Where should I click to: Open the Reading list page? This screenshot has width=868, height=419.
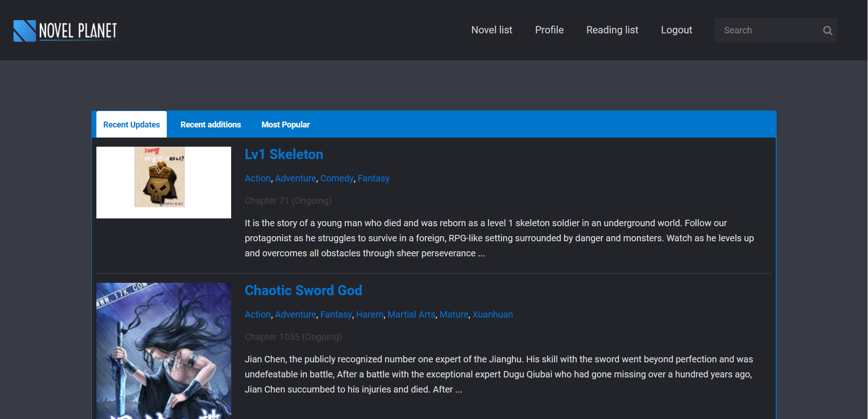click(x=612, y=30)
